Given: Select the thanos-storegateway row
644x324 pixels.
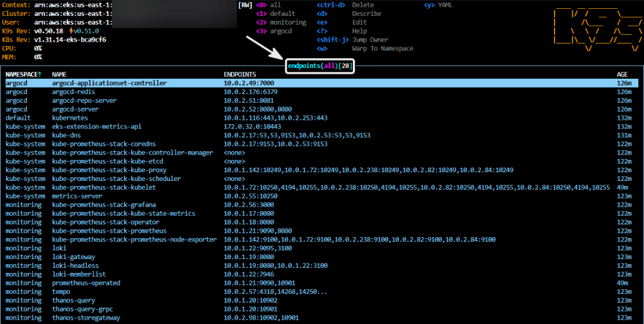Looking at the screenshot, I should point(321,318).
